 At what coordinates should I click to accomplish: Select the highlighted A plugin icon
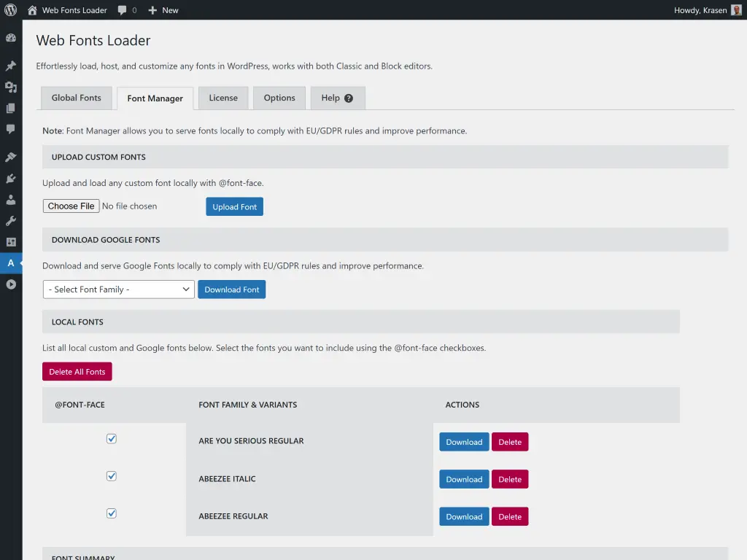coord(11,263)
